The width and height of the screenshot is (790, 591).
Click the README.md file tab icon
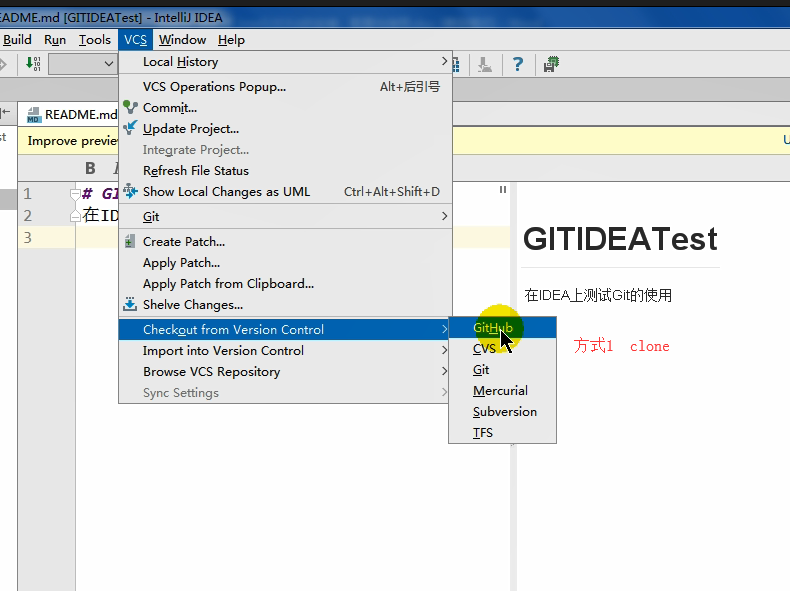click(x=34, y=115)
